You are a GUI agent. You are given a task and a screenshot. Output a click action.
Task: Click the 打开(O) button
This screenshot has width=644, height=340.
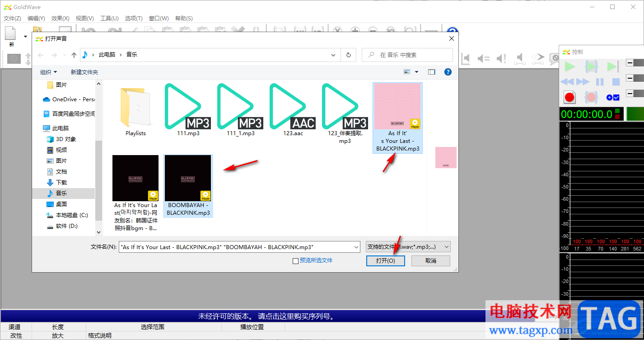click(x=385, y=261)
